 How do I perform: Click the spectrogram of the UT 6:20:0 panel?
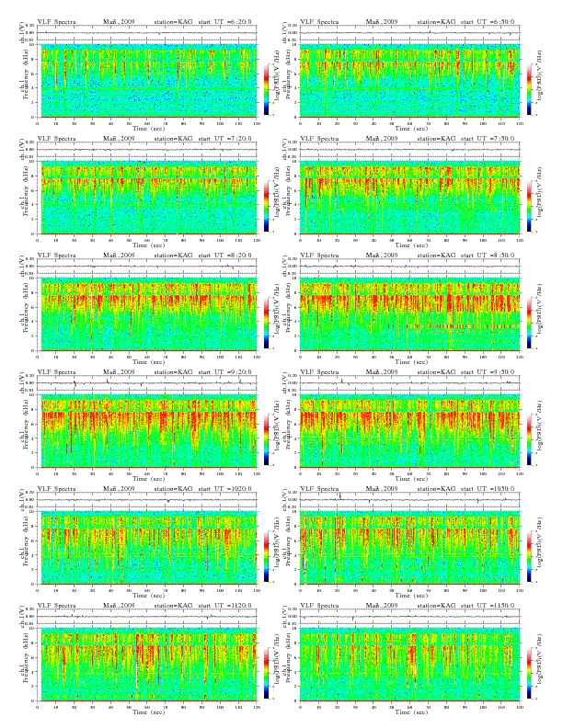(147, 80)
